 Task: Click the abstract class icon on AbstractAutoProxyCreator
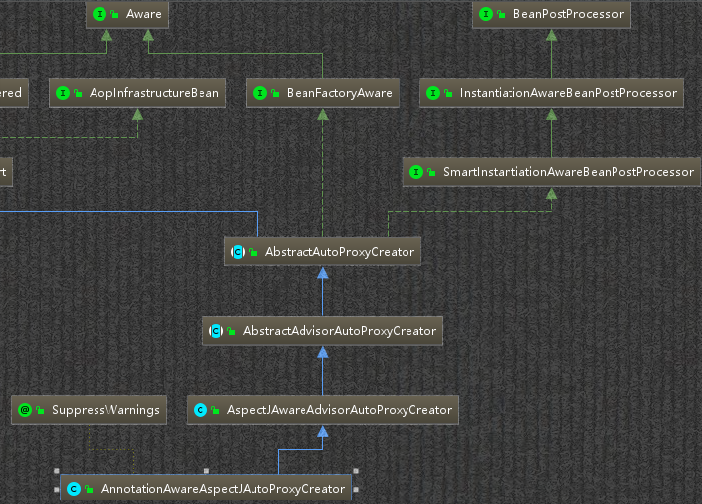coord(238,252)
